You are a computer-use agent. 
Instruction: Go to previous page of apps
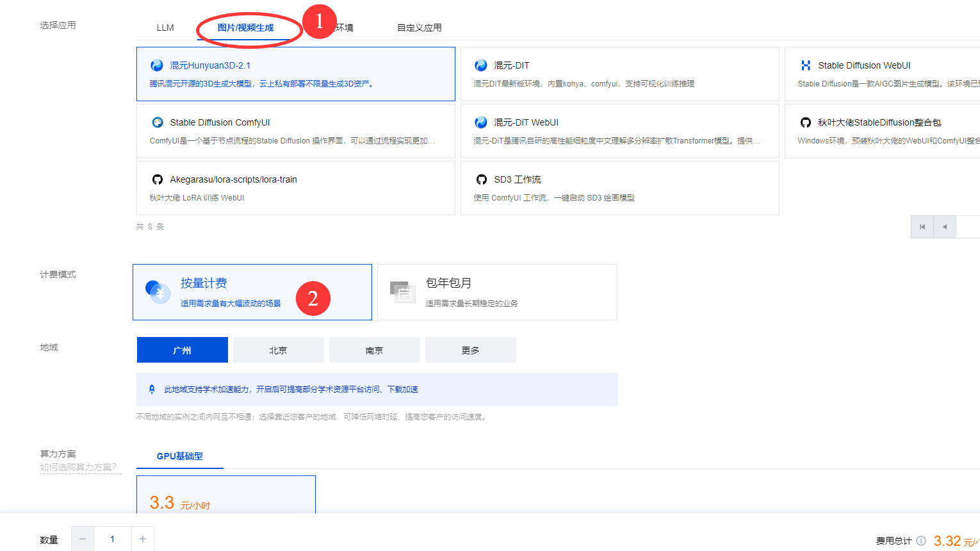pyautogui.click(x=945, y=227)
